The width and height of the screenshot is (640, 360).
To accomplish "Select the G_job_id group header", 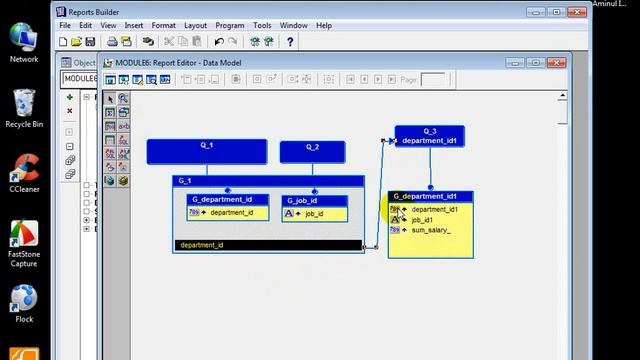I will (315, 201).
